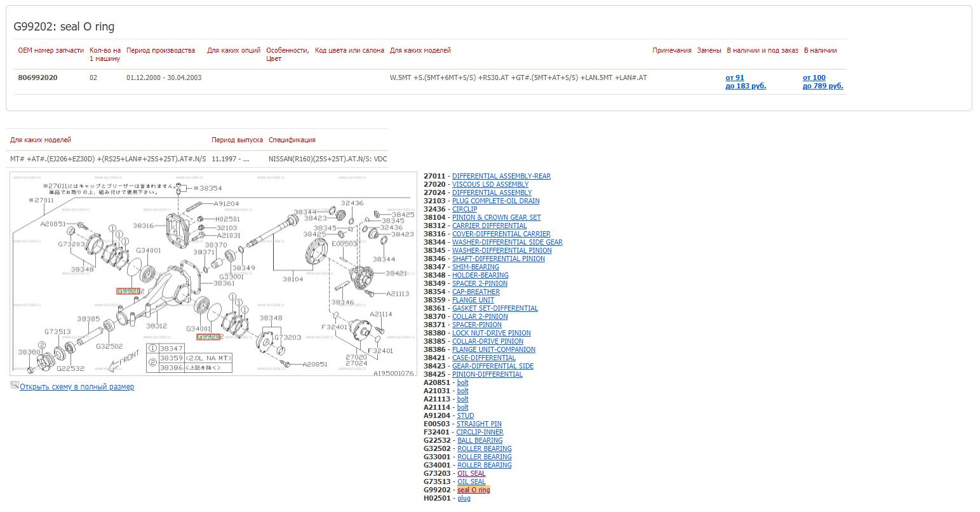This screenshot has height=512, width=980.
Task: Open DIFFERENTIAL ASSEMBLY-REAR part link
Action: [x=501, y=177]
